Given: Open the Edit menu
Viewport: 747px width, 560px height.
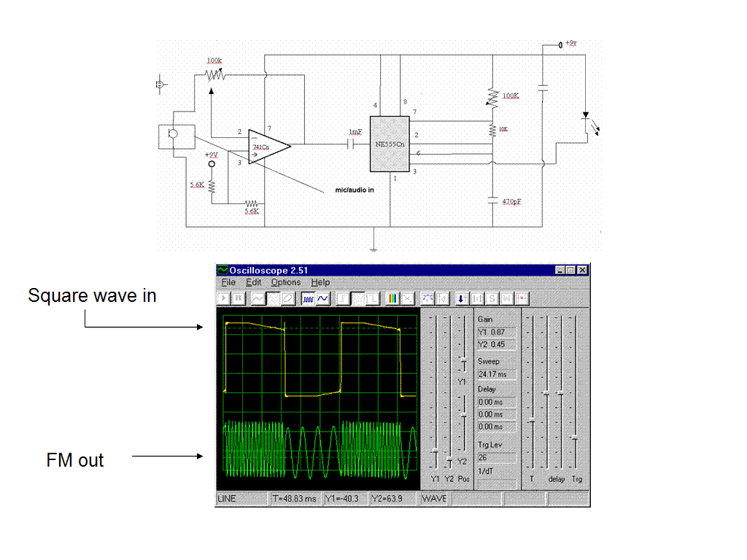Looking at the screenshot, I should tap(253, 282).
